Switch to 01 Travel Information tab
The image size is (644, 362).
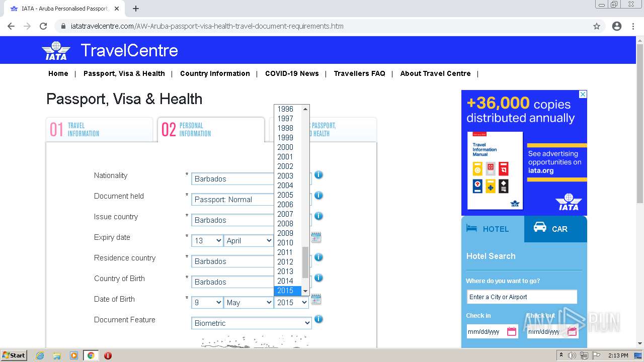pos(100,130)
